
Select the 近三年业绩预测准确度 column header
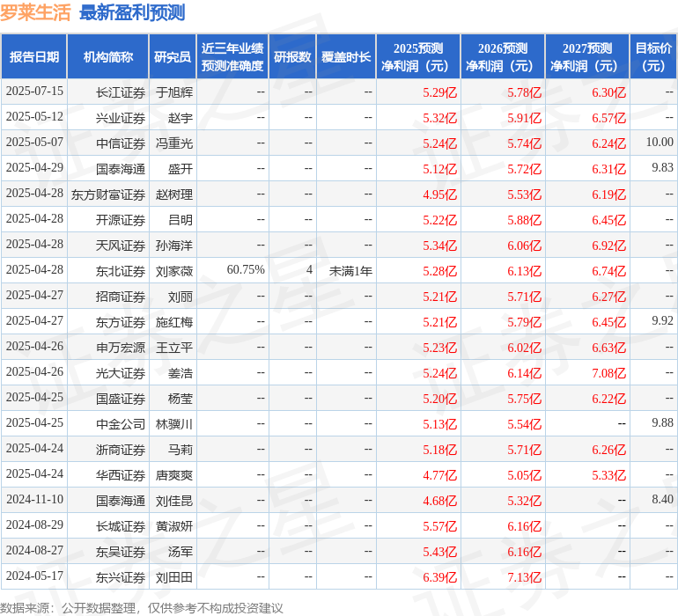pos(232,56)
